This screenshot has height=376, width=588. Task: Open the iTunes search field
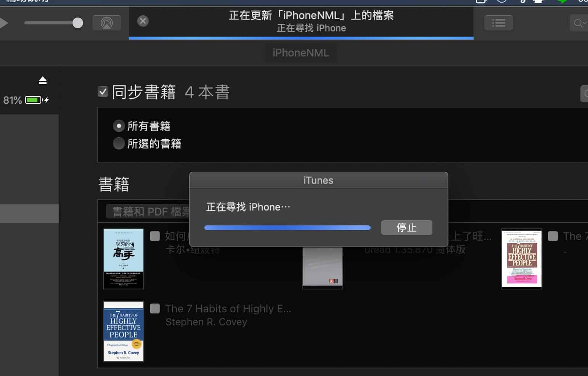579,23
